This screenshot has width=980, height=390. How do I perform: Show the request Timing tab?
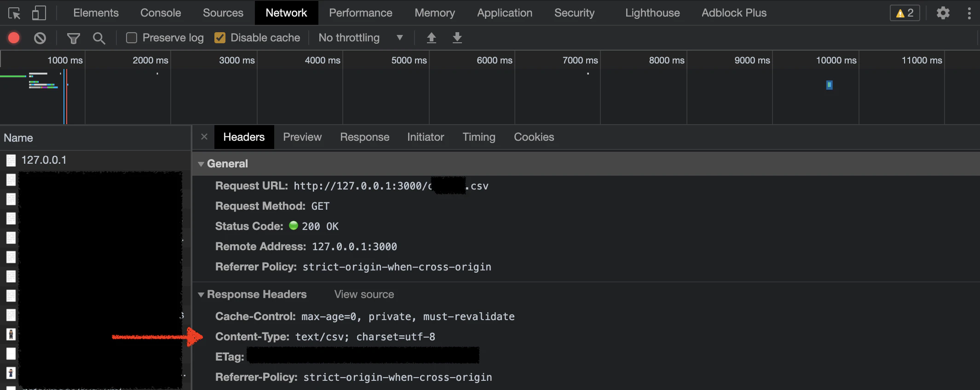(x=479, y=137)
